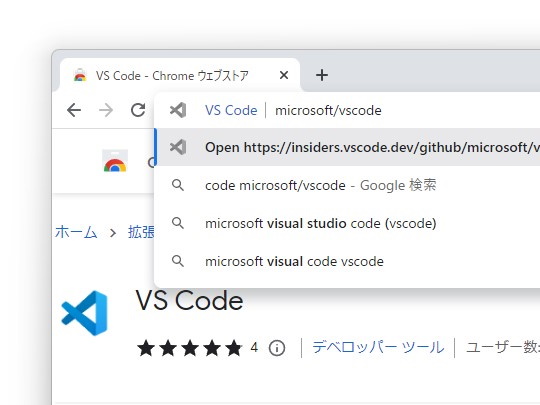Select 'code microsoft/vscode - Google 検索' suggestion
The width and height of the screenshot is (540, 405).
tap(347, 185)
